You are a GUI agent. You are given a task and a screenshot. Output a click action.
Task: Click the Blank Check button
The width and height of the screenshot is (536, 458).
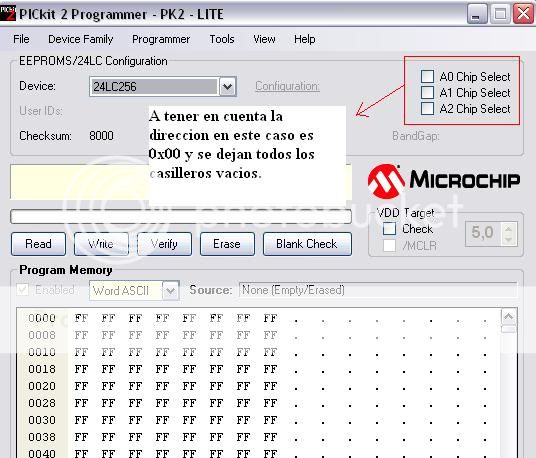click(x=307, y=244)
